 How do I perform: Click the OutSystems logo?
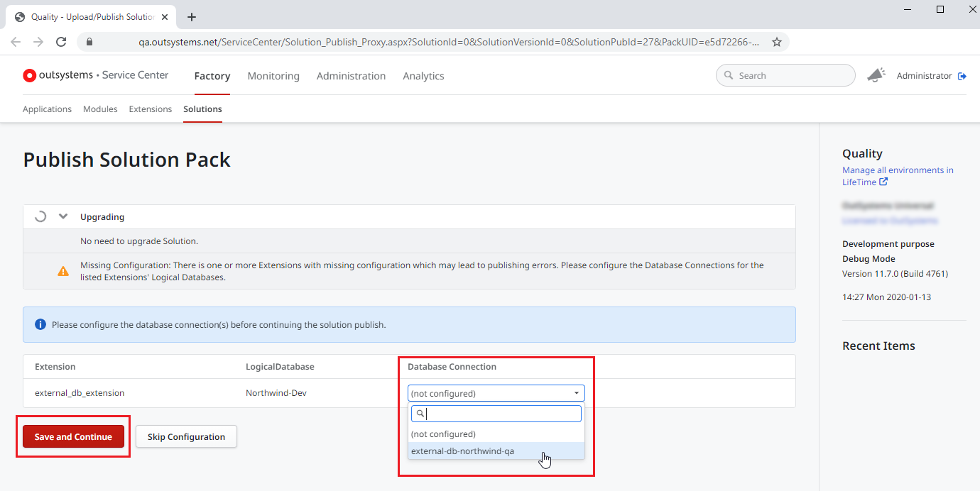click(29, 75)
